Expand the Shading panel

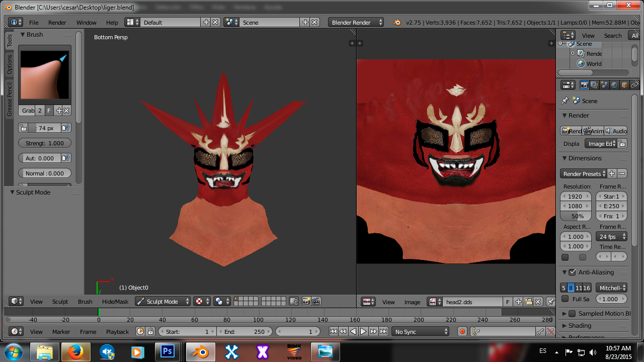click(565, 325)
